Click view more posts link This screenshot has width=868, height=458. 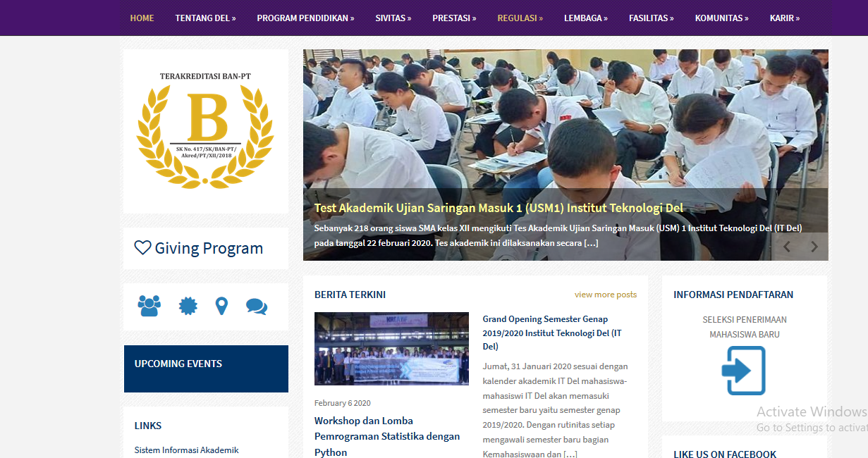(606, 295)
